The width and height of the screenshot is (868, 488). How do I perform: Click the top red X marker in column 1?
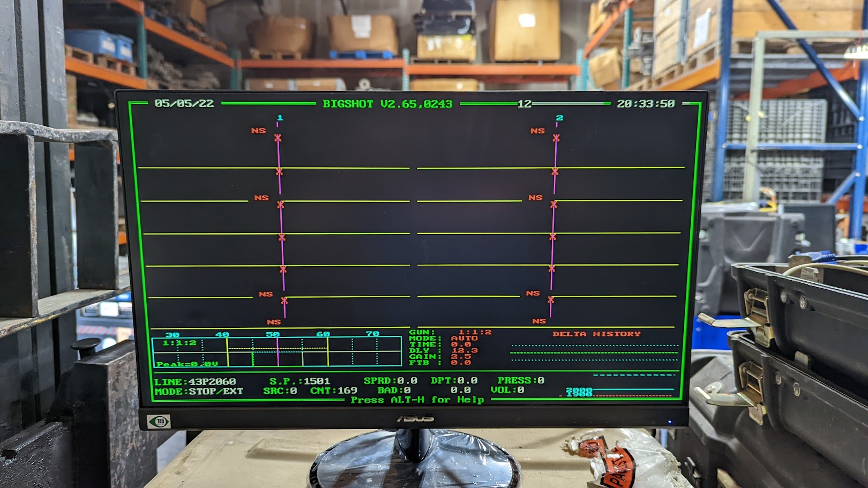pos(278,138)
